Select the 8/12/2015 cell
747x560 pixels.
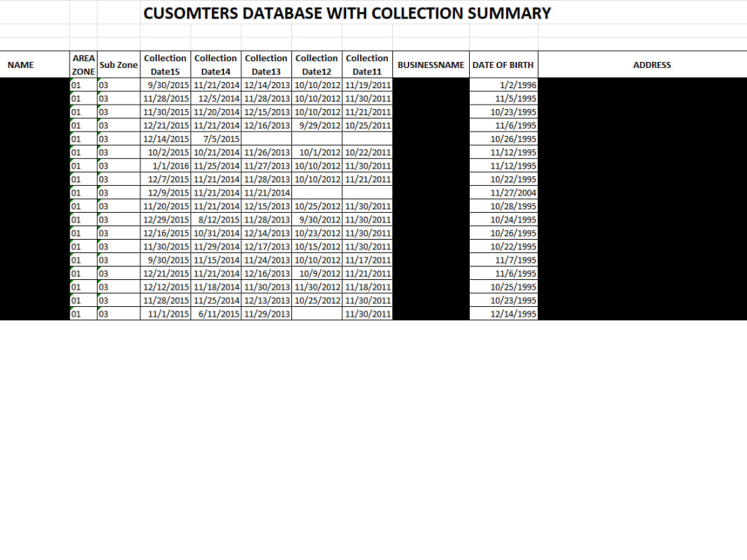[x=216, y=220]
